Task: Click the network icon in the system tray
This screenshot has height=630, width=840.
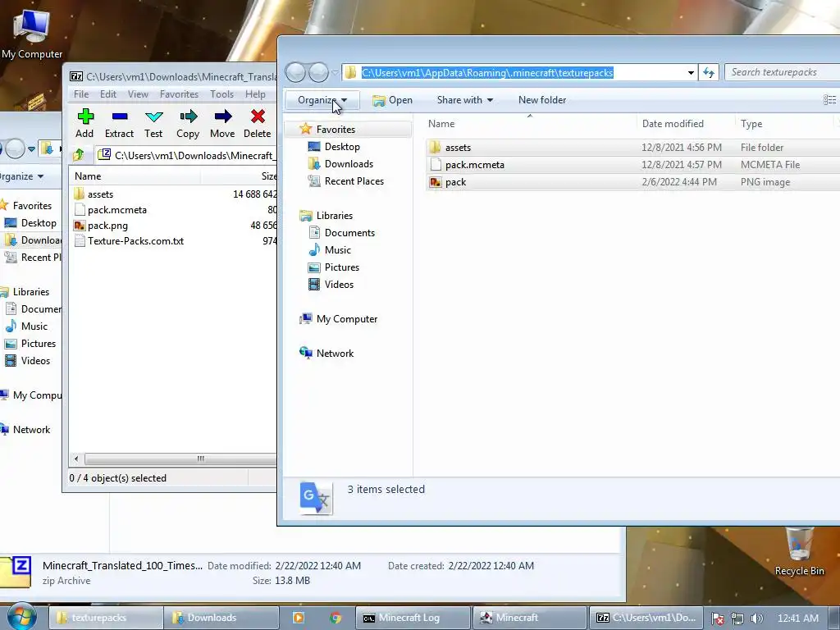Action: click(x=737, y=619)
